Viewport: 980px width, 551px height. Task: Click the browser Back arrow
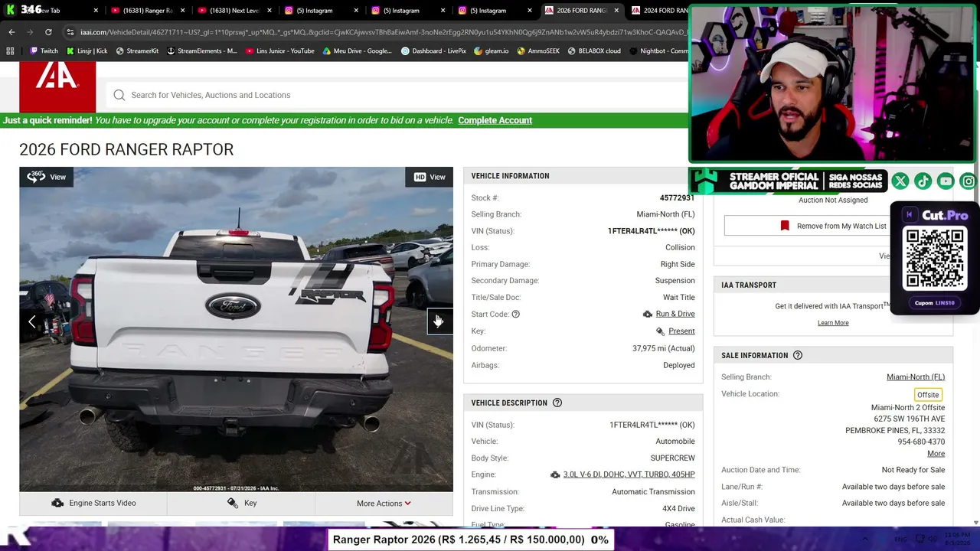point(11,32)
